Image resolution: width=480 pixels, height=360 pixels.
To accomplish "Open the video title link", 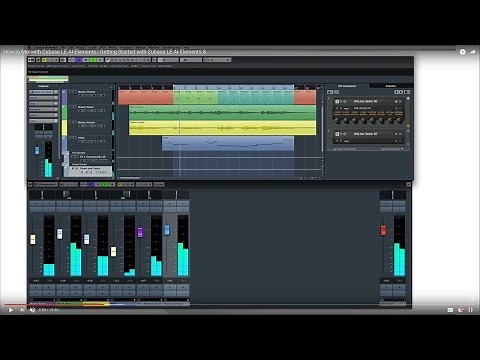I will click(105, 52).
